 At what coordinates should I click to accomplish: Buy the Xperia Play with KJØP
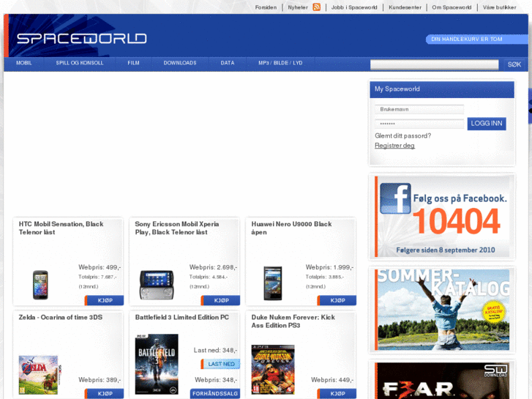tap(220, 300)
